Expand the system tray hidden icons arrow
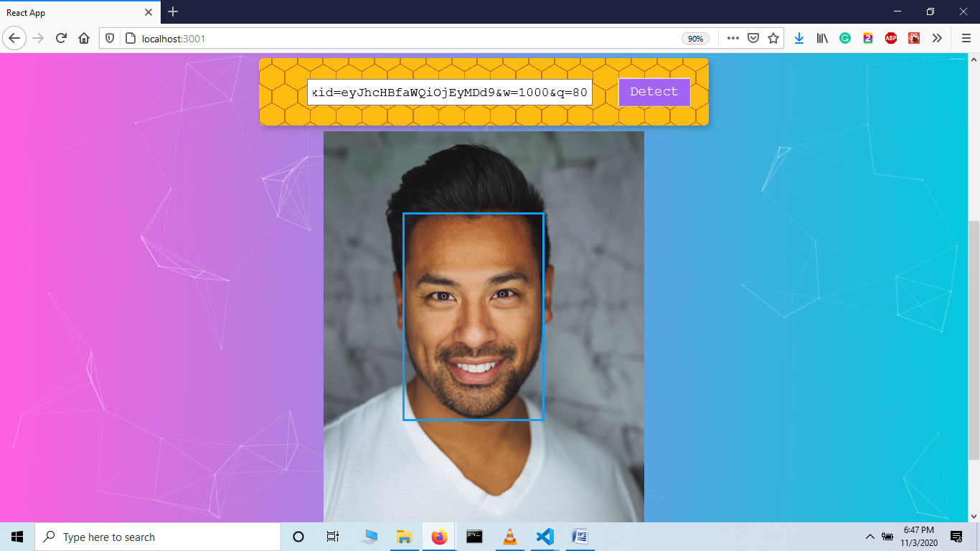 point(869,537)
